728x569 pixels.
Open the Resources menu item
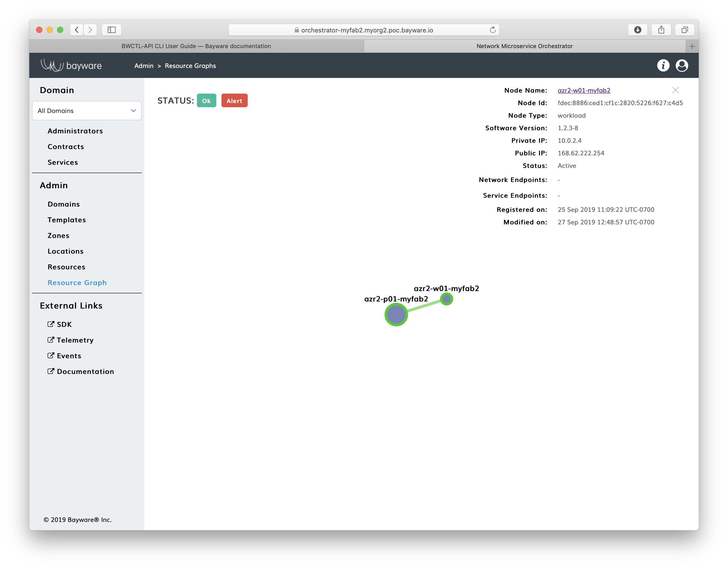click(66, 266)
